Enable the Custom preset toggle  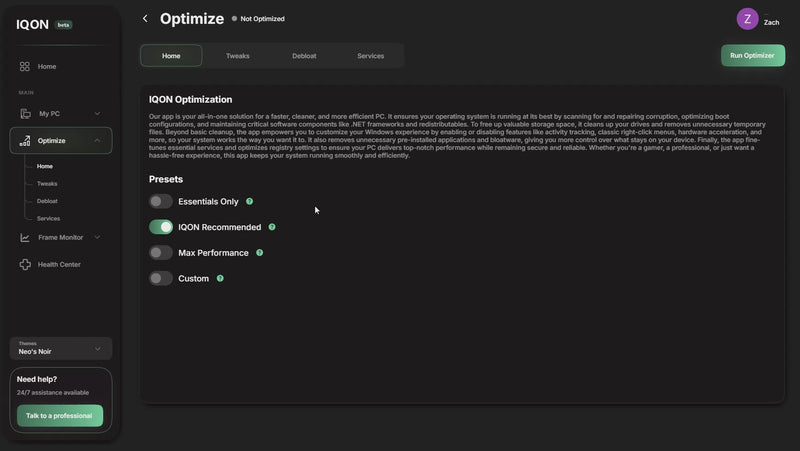tap(161, 279)
